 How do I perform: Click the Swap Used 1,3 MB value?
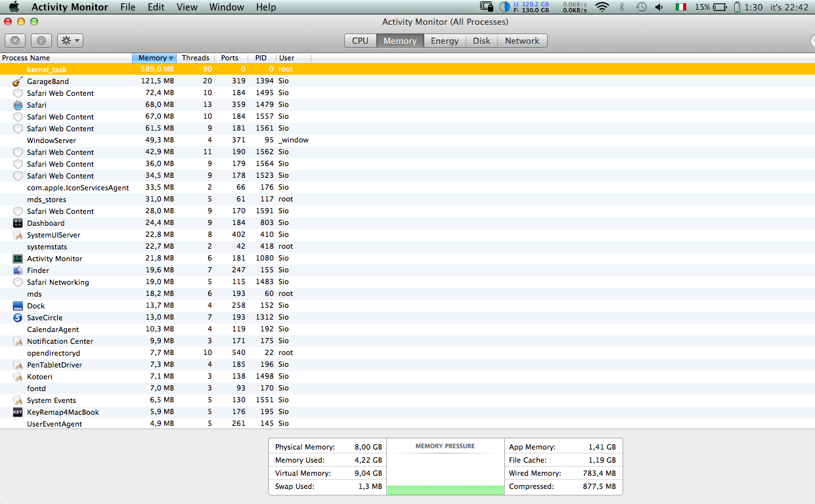(x=370, y=486)
